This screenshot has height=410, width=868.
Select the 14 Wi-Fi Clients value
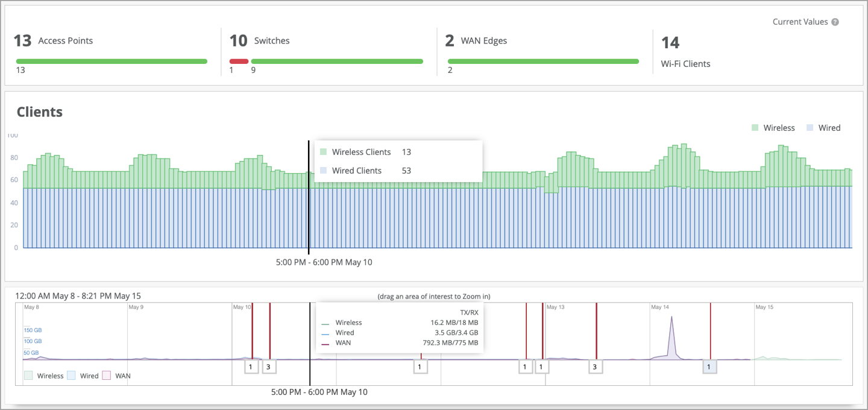tap(670, 43)
